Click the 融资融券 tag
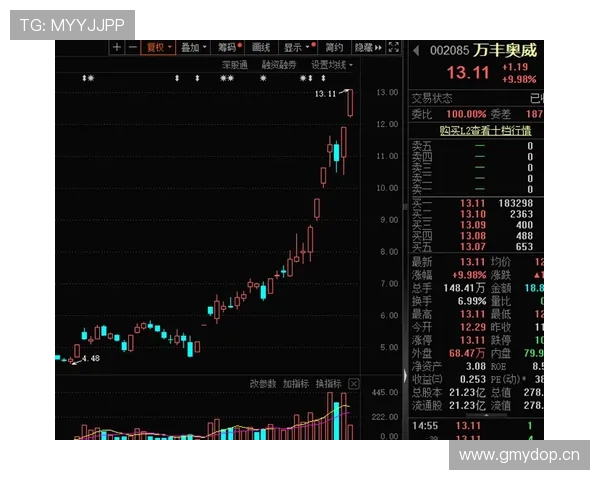600x480 pixels. pyautogui.click(x=279, y=65)
